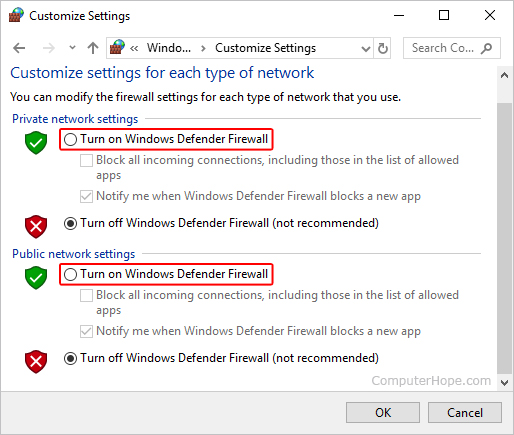Viewport: 514px width, 435px height.
Task: Click the Cancel button
Action: point(465,413)
